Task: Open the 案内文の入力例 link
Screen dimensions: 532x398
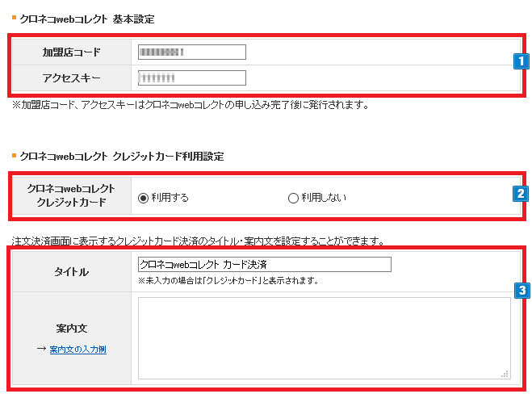Action: (x=78, y=349)
